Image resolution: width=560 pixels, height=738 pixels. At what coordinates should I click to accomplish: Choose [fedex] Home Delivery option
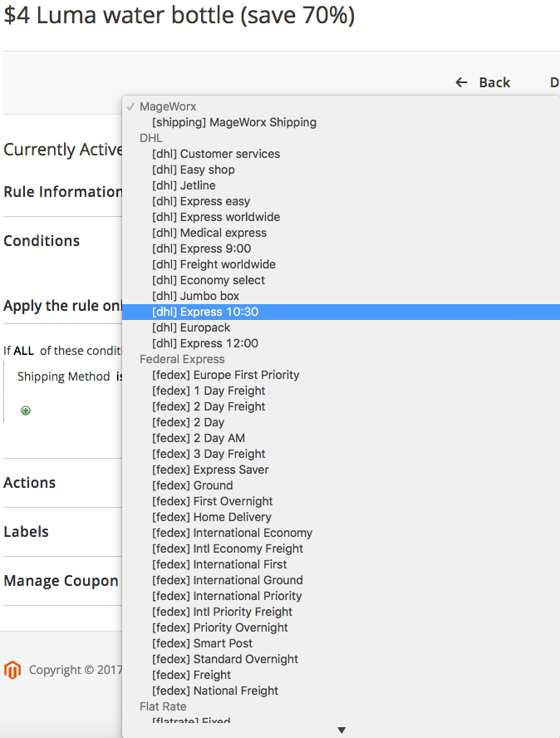click(x=341, y=517)
